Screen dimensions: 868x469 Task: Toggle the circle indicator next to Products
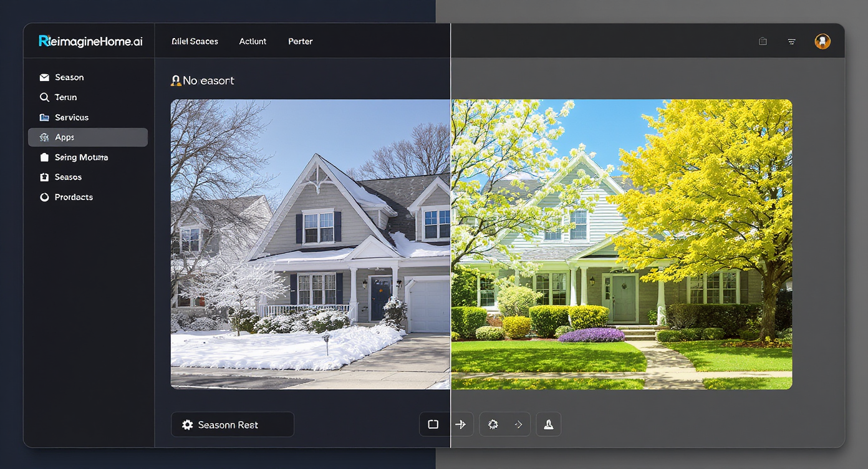pos(44,197)
